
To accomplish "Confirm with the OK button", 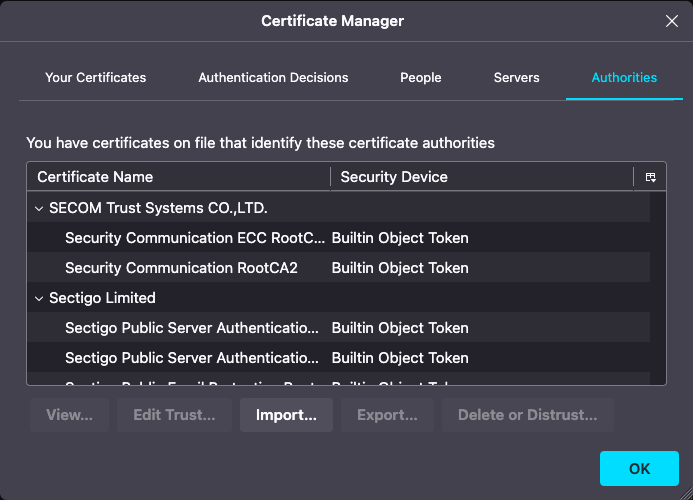I will [x=639, y=468].
